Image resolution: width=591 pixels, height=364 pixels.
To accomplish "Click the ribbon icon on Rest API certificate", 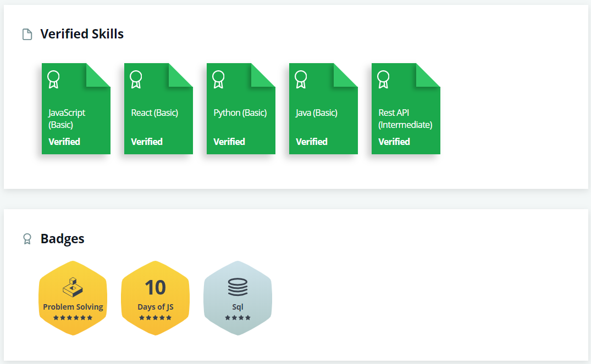I will 384,79.
